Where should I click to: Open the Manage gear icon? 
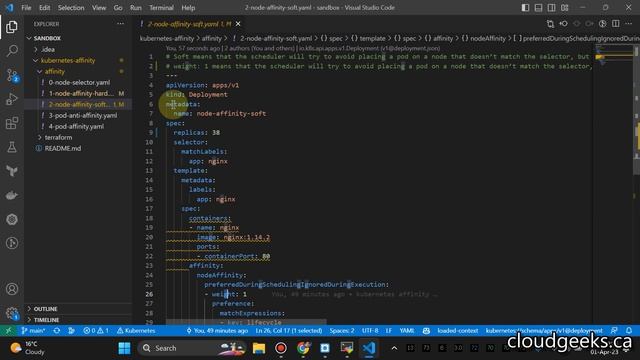(x=12, y=313)
